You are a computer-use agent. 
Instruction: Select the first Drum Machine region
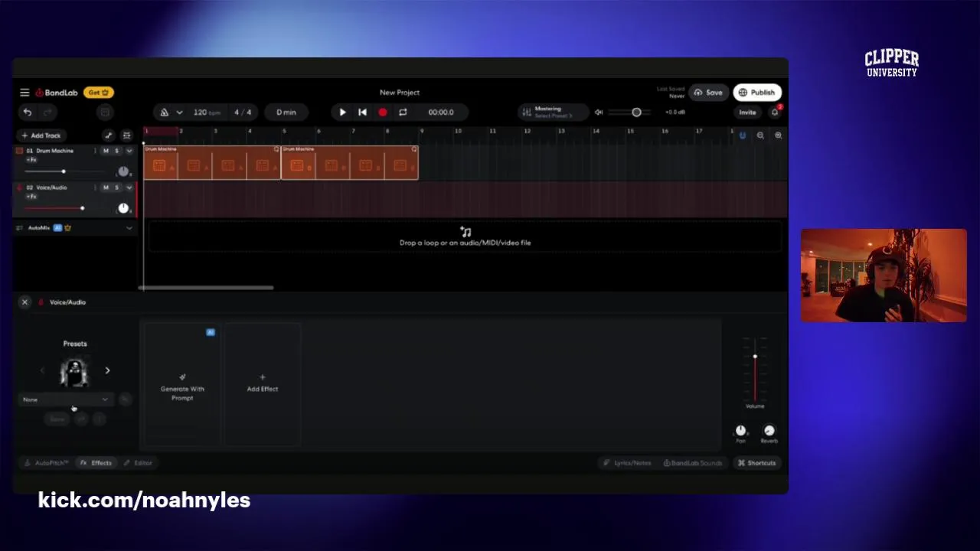pos(212,163)
